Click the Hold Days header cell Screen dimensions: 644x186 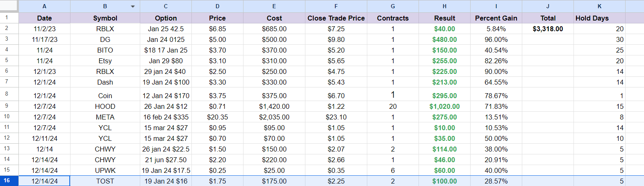599,18
